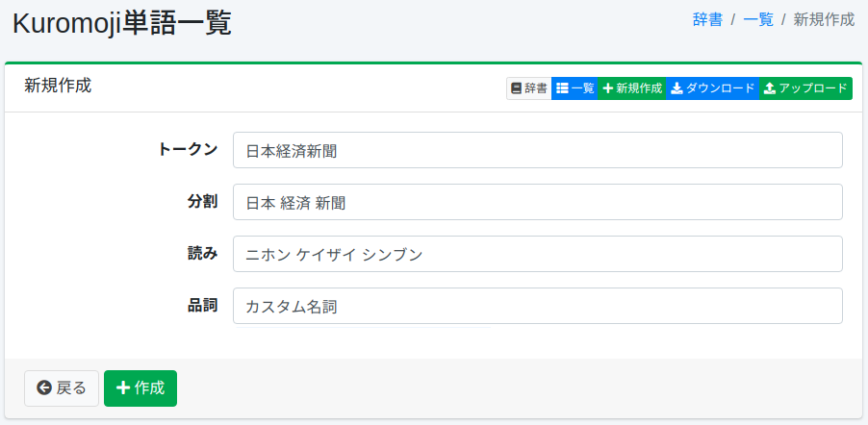The width and height of the screenshot is (868, 425).
Task: Click the 新規作成 breadcrumb text
Action: [x=824, y=19]
